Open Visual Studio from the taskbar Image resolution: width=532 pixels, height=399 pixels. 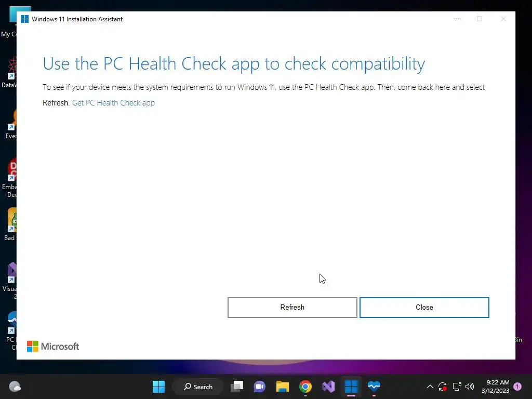coord(328,387)
